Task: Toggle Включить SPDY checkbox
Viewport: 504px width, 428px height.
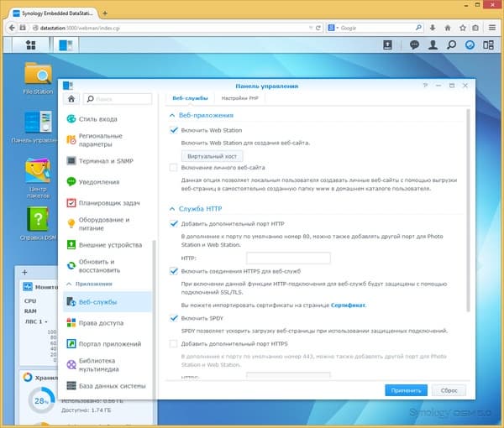Action: click(174, 318)
